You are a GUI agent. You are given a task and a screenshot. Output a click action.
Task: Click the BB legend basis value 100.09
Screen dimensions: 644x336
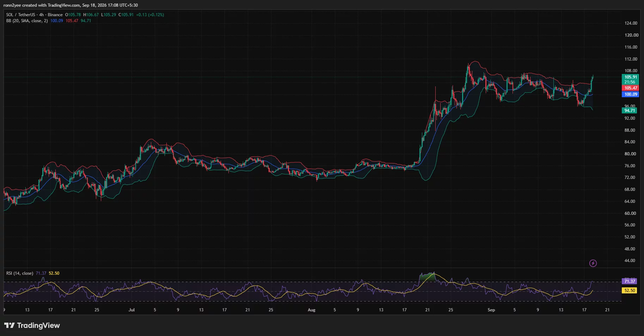coord(57,21)
